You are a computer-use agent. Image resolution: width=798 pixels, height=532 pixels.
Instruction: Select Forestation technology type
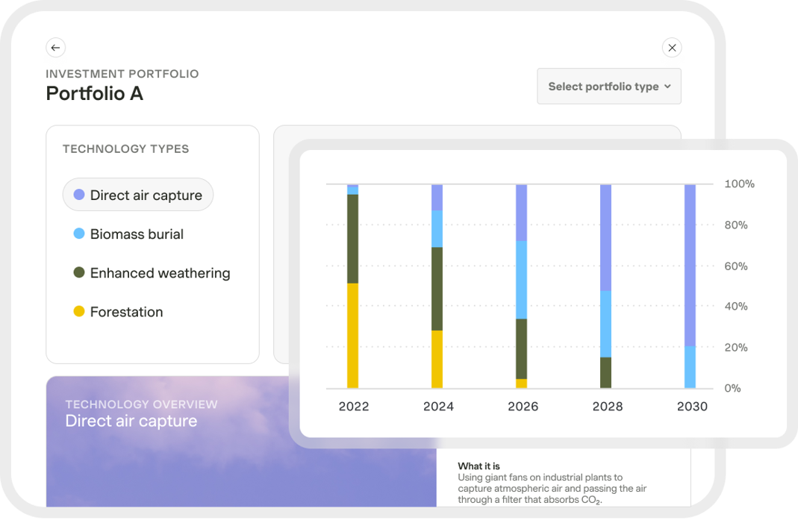click(x=119, y=312)
